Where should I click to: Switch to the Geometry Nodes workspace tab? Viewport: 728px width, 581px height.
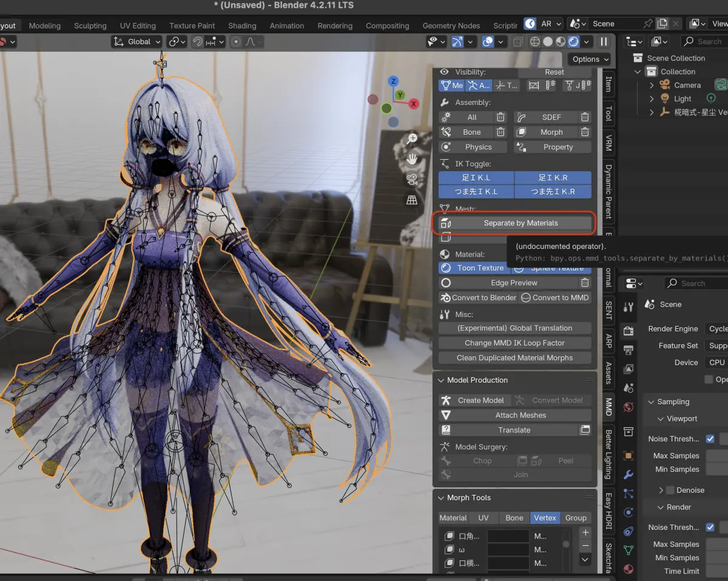(451, 25)
